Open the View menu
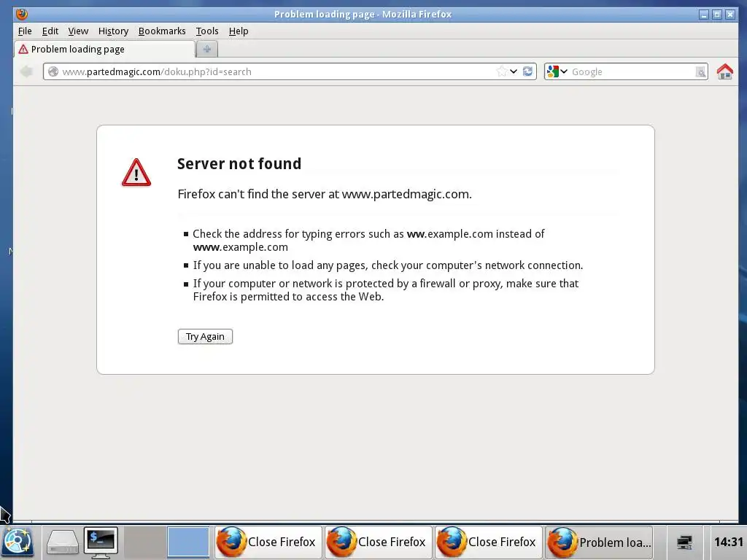Viewport: 747px width, 560px height. (x=78, y=31)
